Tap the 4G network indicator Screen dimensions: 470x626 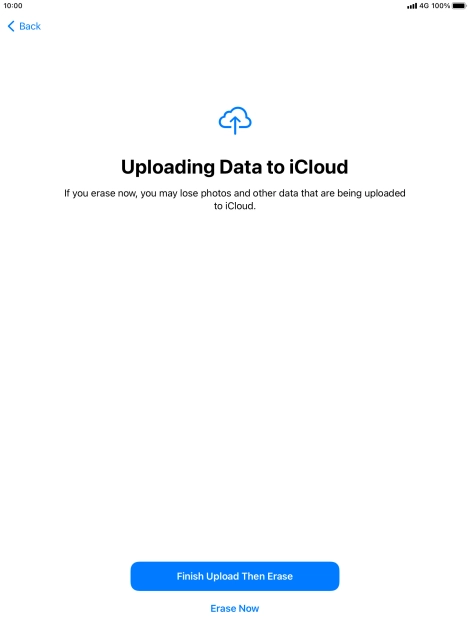pos(424,6)
